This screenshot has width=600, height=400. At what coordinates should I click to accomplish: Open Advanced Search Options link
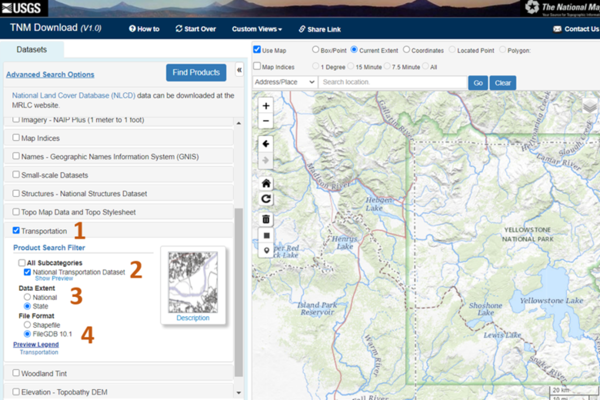pyautogui.click(x=50, y=75)
